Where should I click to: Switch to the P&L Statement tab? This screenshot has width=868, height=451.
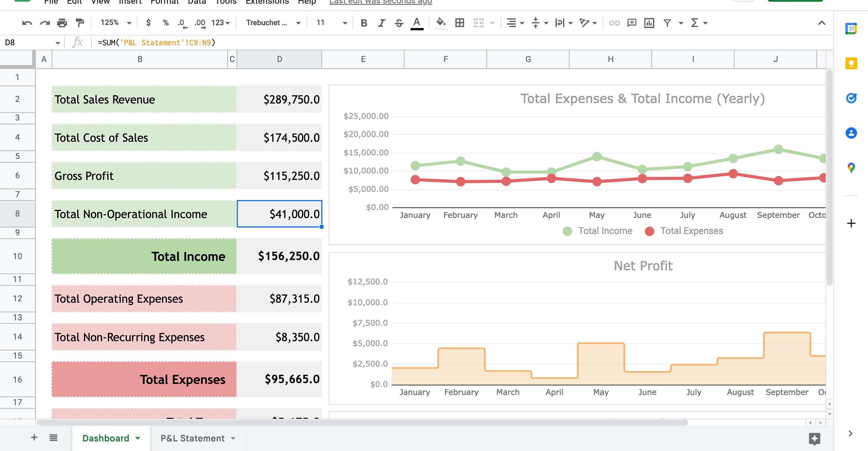coord(193,438)
